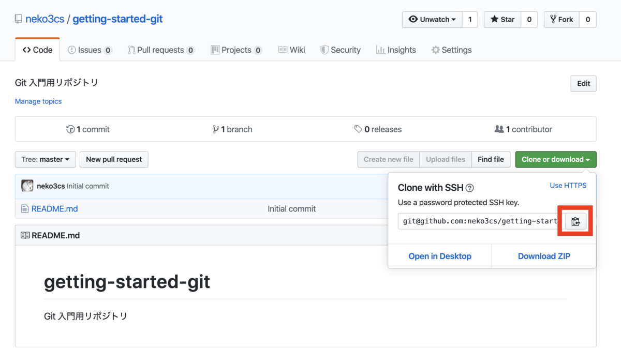Image resolution: width=621 pixels, height=364 pixels.
Task: Open the repository Settings tab
Action: point(451,50)
